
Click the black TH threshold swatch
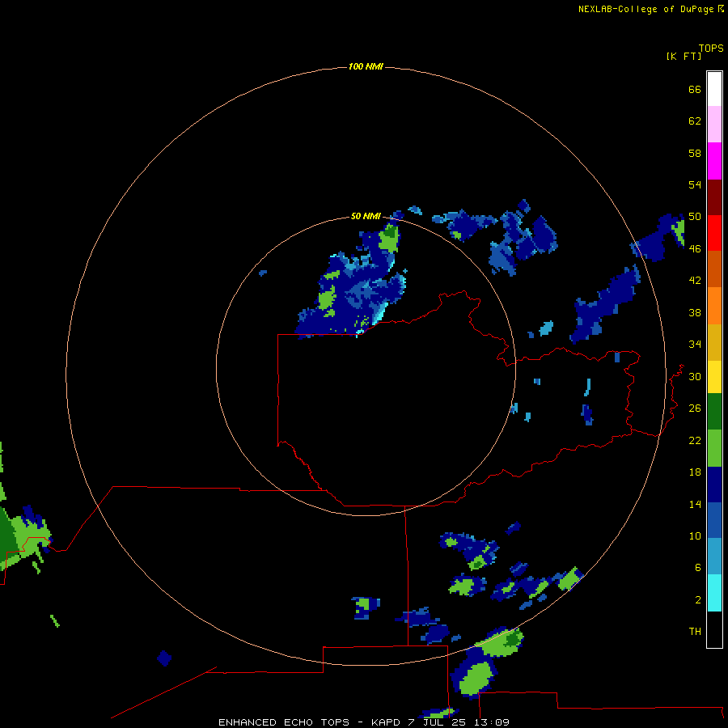(714, 629)
